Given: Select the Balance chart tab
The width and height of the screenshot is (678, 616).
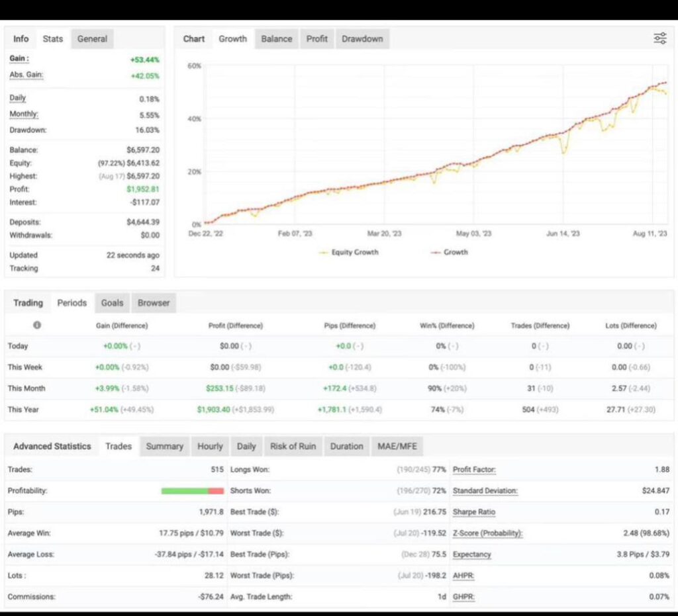Looking at the screenshot, I should tap(276, 38).
